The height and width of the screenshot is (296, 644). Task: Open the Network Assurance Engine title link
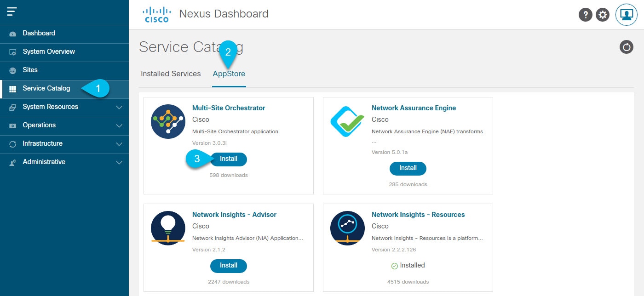pos(414,108)
